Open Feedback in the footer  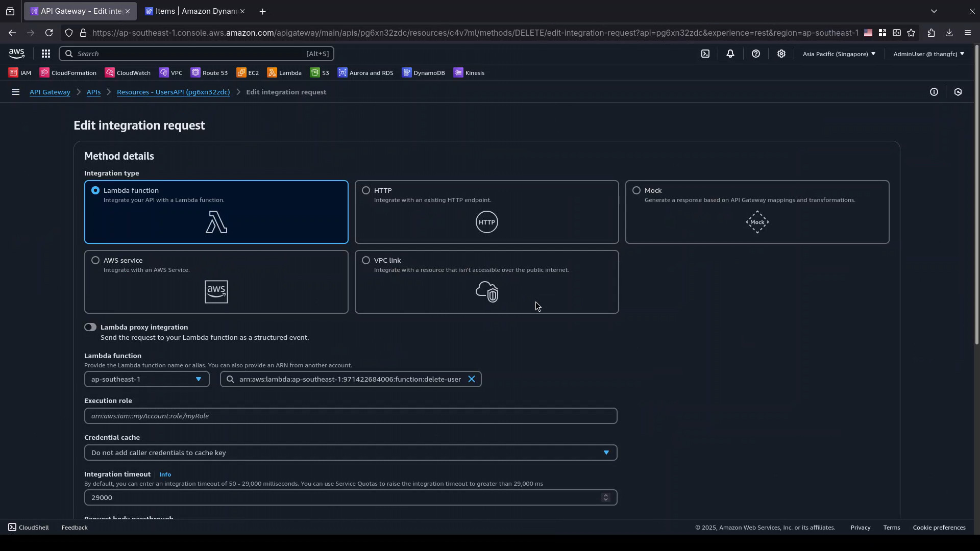click(x=75, y=528)
